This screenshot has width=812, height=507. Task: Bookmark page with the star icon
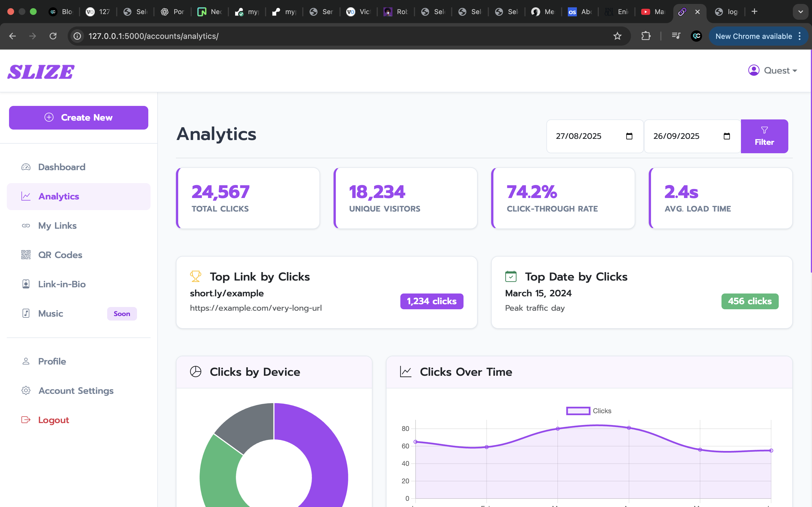(617, 36)
